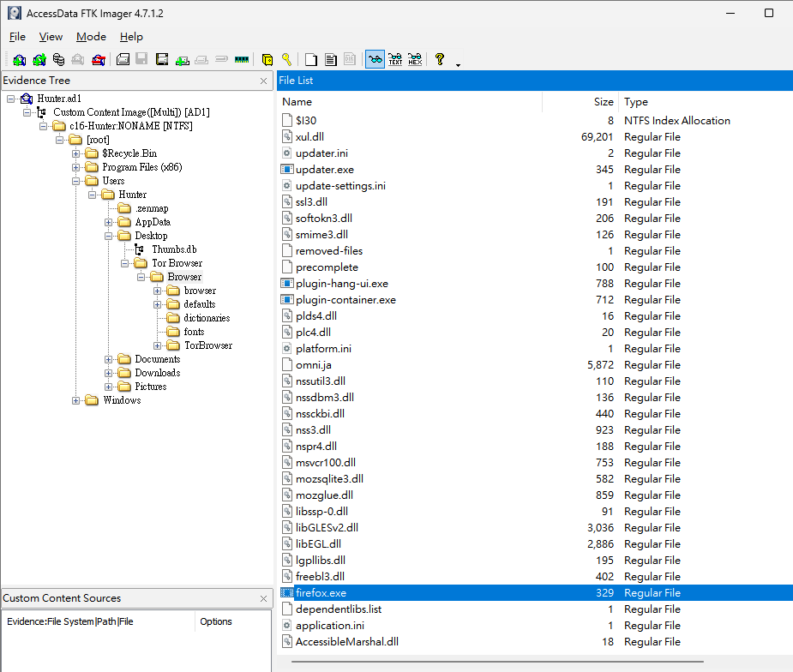This screenshot has height=672, width=793.
Task: Sort the file list by Name column
Action: click(410, 102)
